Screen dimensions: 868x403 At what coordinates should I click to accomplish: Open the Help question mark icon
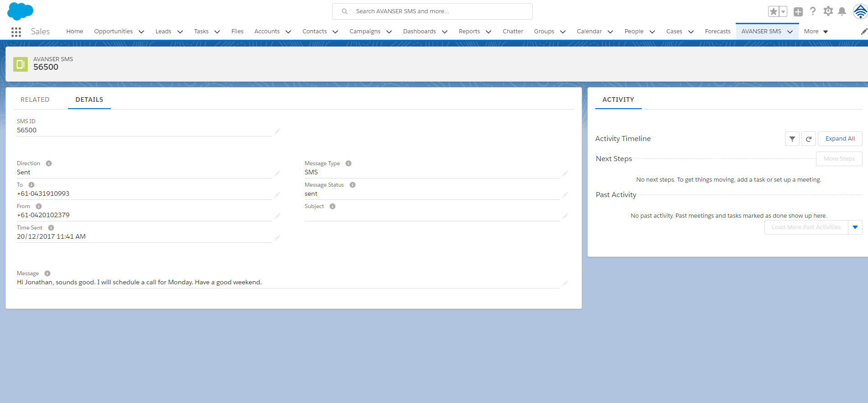pos(813,11)
